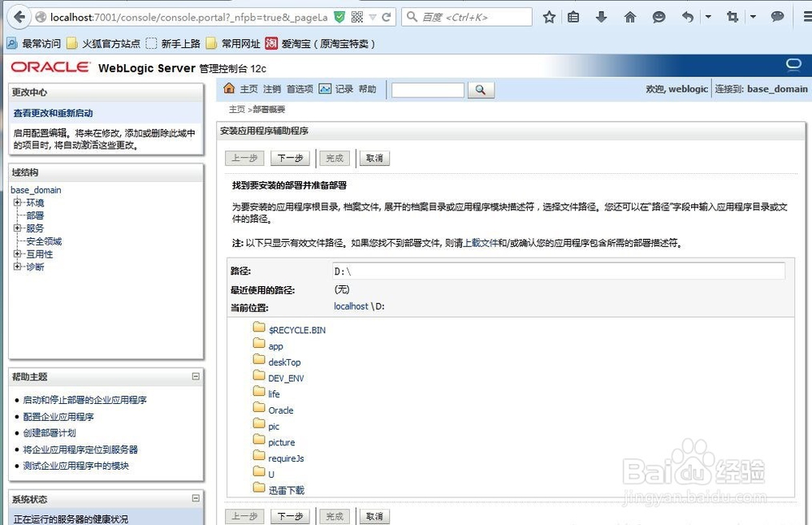Open the browser hamburger menu
Screen dimensions: 812x525
807,17
